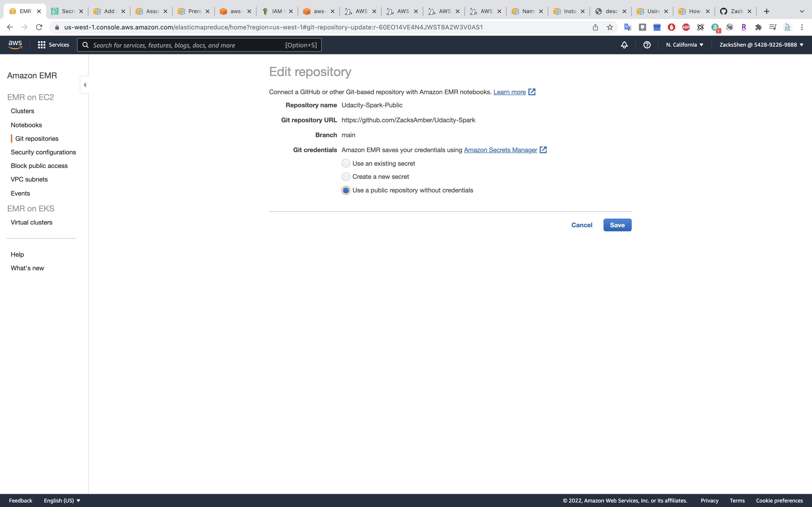Open the help question mark icon
This screenshot has width=812, height=507.
[647, 45]
